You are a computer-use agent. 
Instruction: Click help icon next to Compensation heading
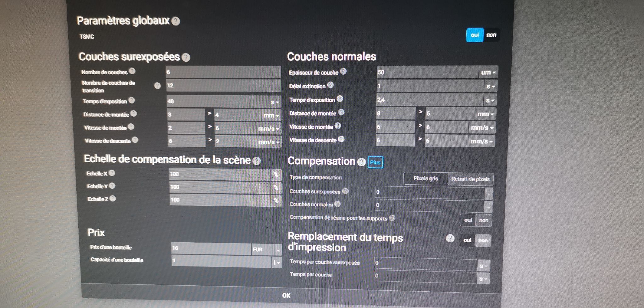362,162
